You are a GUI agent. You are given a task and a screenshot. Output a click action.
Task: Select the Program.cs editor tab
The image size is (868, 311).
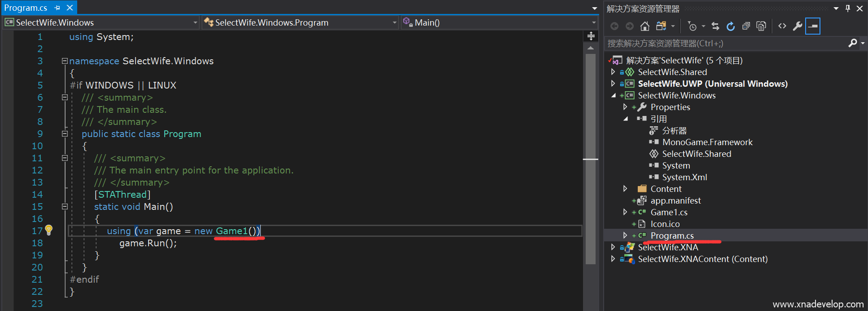click(x=26, y=8)
